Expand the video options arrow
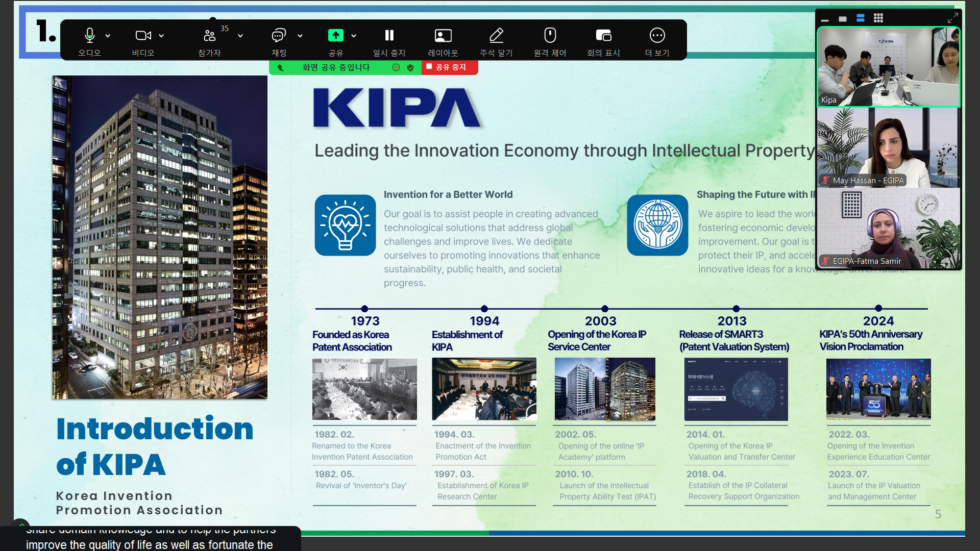This screenshot has width=980, height=551. [x=161, y=36]
